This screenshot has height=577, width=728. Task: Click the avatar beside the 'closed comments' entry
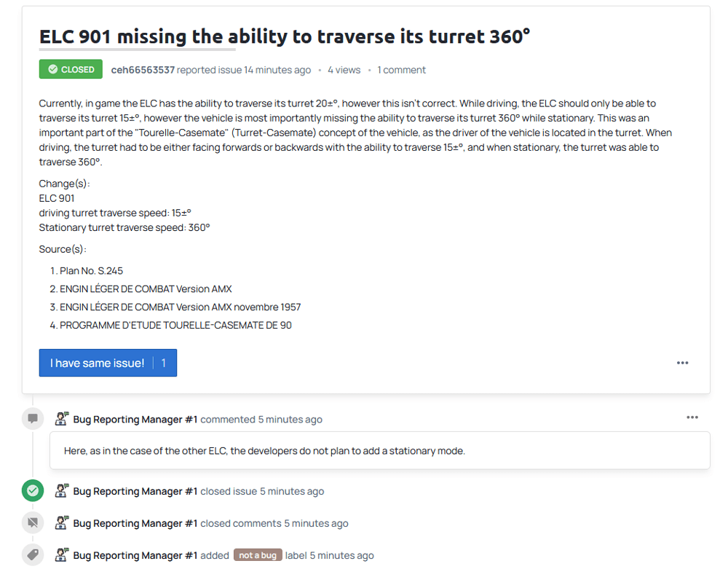click(x=62, y=523)
